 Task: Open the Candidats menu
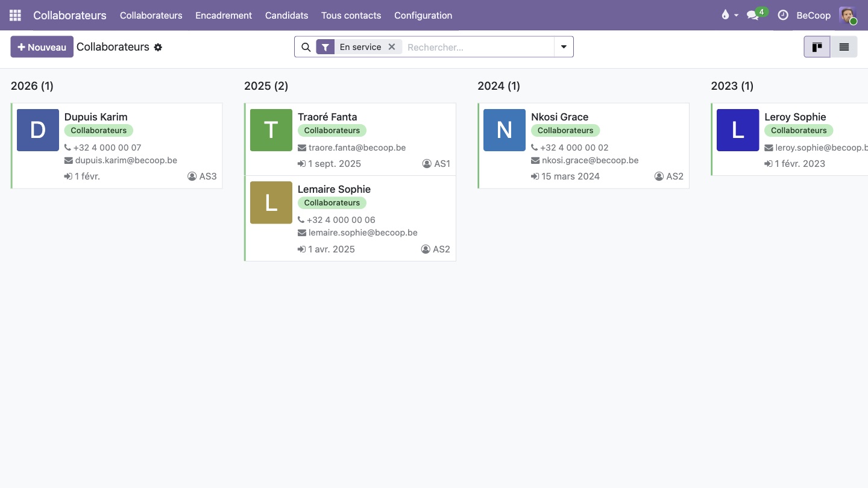286,15
